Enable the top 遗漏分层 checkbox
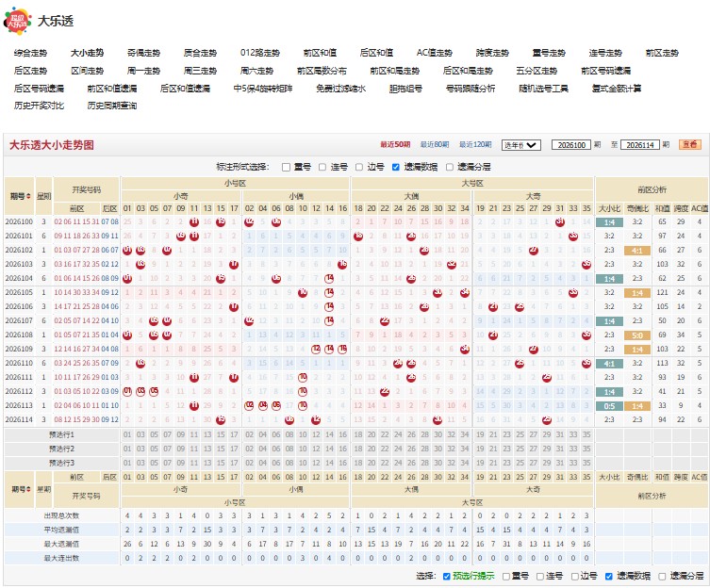Image resolution: width=710 pixels, height=588 pixels. [x=449, y=167]
